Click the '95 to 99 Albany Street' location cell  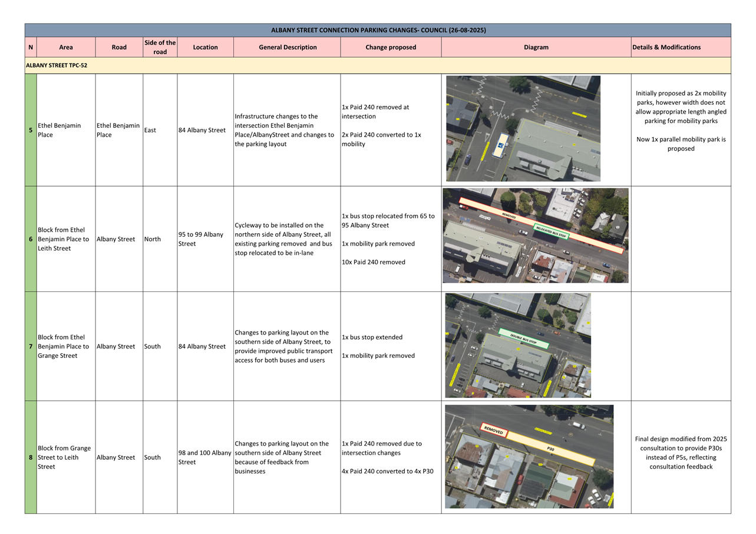point(201,239)
